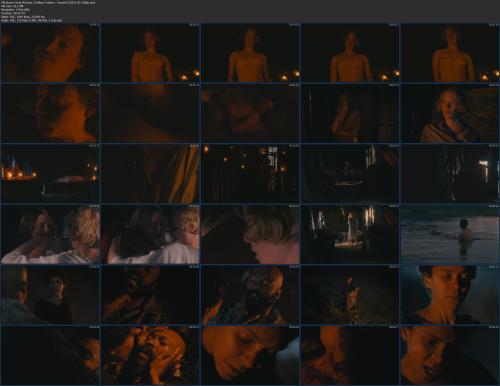Open the blonde woman in shawl thumbnail
Viewport: 500px width, 386px height.
(x=450, y=114)
